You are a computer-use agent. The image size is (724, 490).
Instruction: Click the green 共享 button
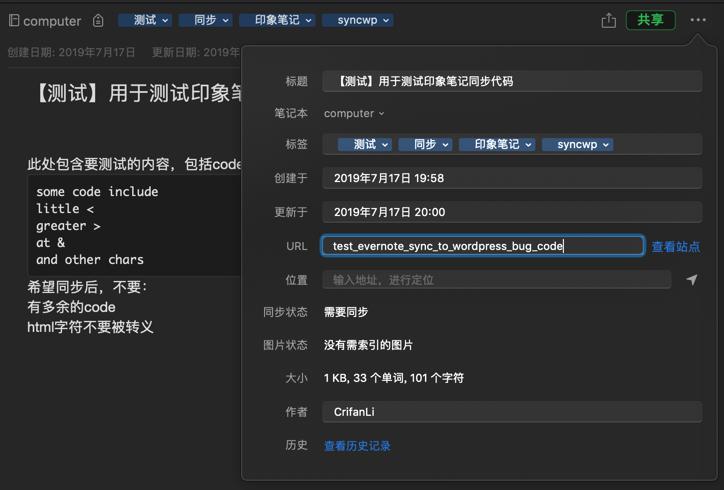[x=650, y=20]
